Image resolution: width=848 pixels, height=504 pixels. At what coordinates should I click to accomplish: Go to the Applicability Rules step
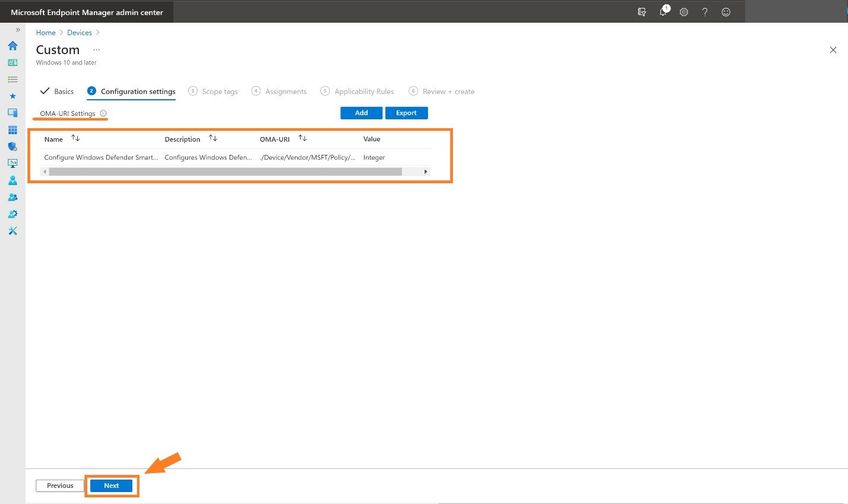pyautogui.click(x=357, y=91)
